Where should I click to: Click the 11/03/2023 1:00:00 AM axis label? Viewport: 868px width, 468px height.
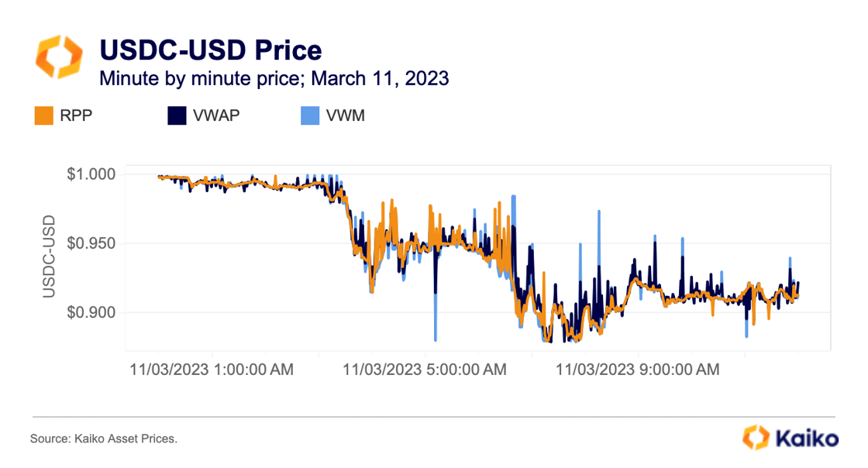tap(212, 370)
